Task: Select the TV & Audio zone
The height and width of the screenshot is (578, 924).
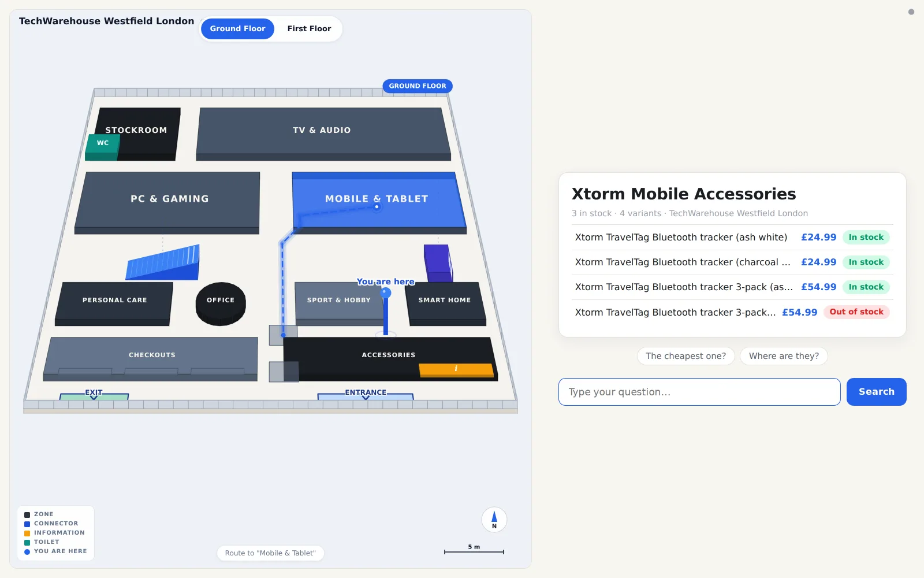Action: 322,132
